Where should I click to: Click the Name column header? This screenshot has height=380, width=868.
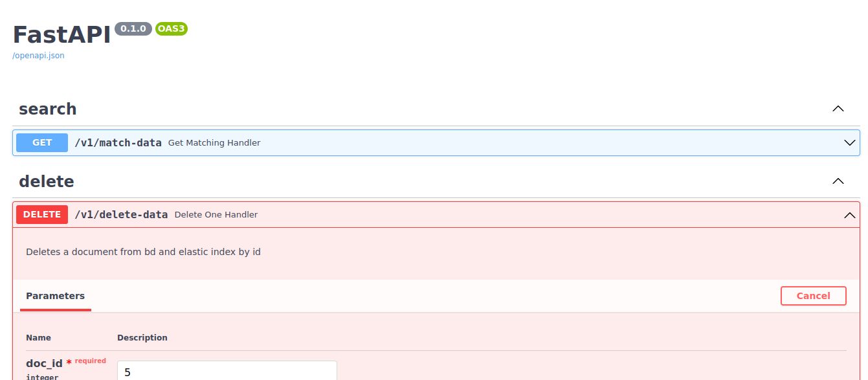coord(38,337)
